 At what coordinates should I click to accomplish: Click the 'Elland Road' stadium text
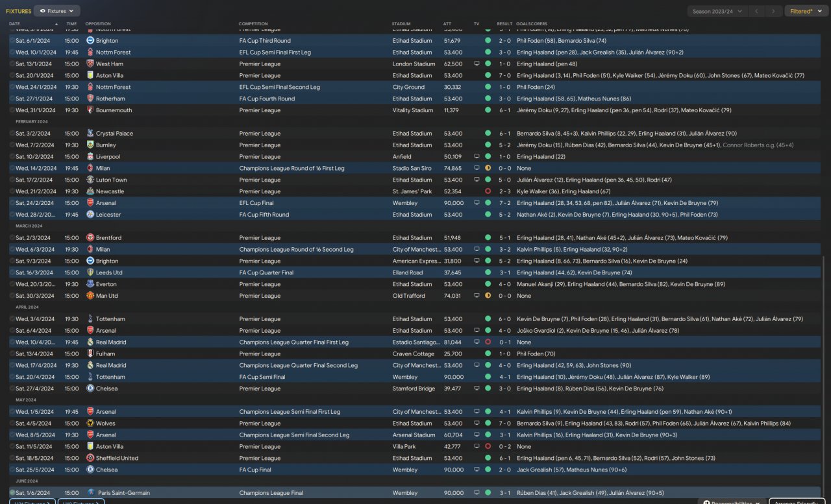408,272
